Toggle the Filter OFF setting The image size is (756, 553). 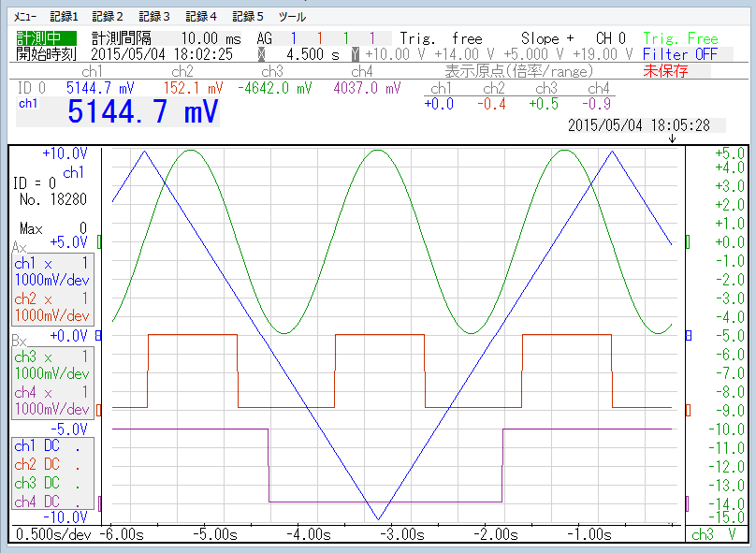click(680, 54)
